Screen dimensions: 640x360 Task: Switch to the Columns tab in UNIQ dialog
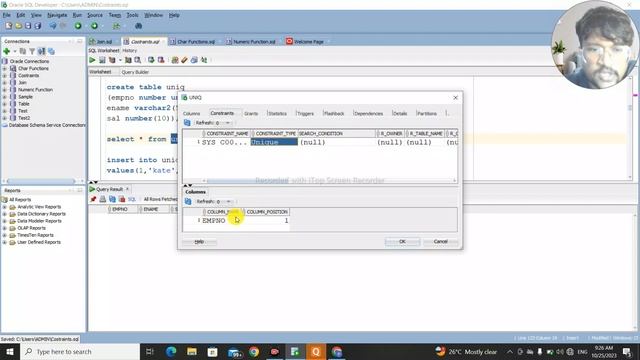pos(191,113)
